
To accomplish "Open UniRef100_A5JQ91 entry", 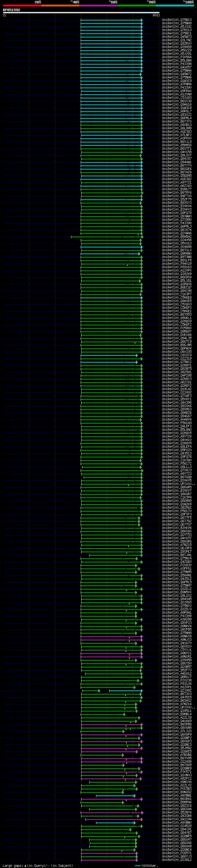I will point(177,54).
